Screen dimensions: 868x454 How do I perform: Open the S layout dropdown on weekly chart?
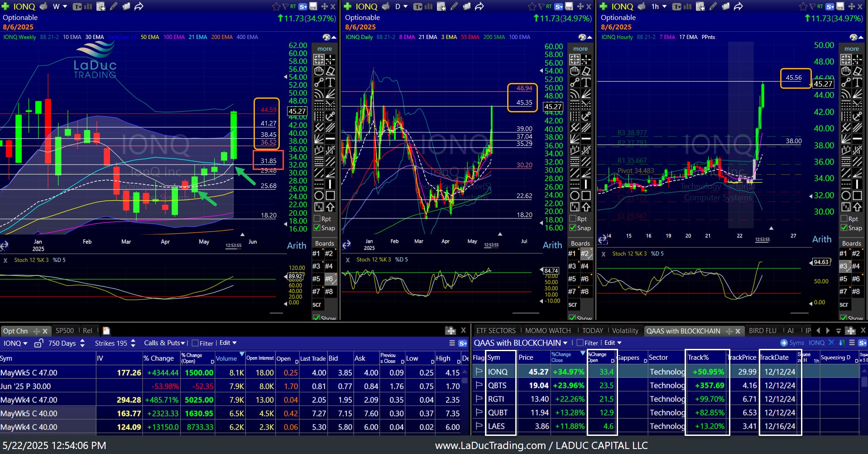click(x=303, y=6)
